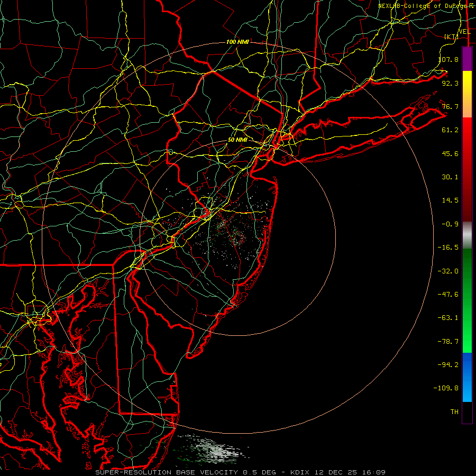This screenshot has height=476, width=476.
Task: Select the -94.2 legend value
Action: 448,365
